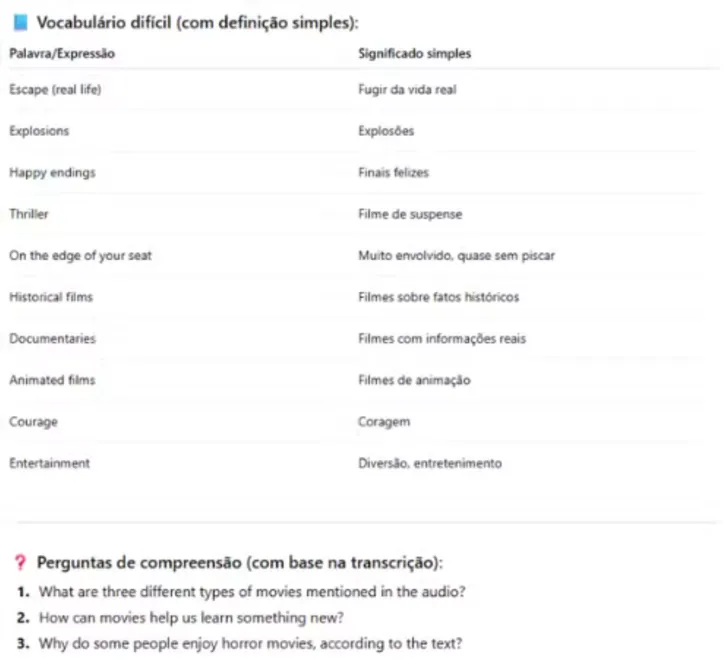Click the red question mark icon
Viewport: 724px width, 668px height.
(x=20, y=562)
